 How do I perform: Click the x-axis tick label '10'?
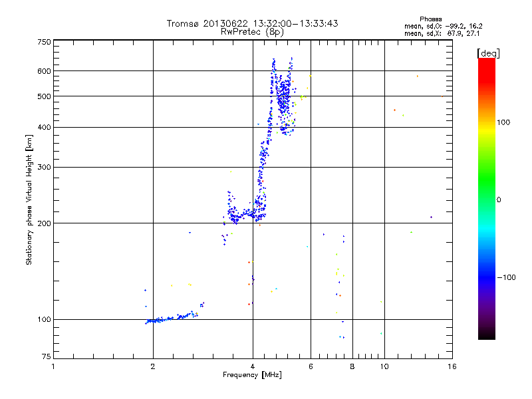384,366
